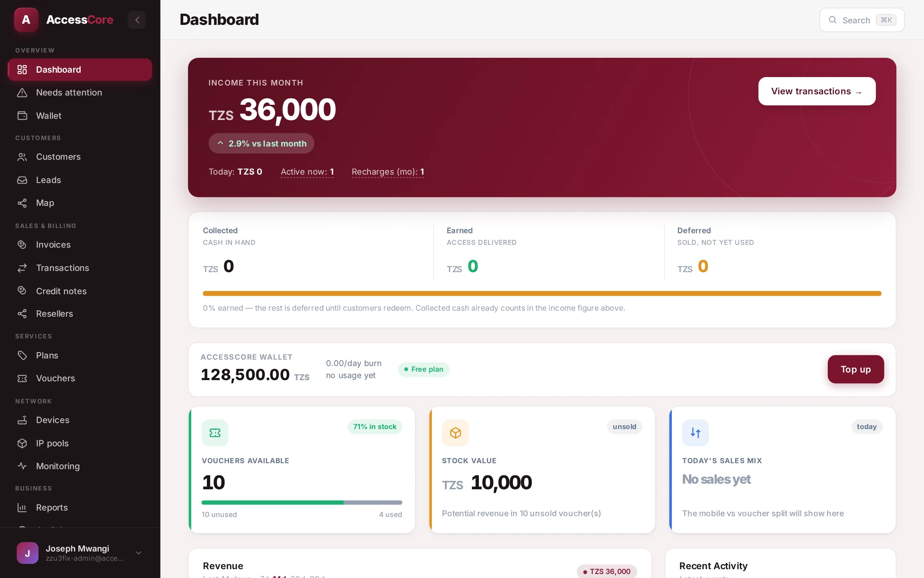Click the 10 unused label
Viewport: 924px width, 578px height.
[x=219, y=515]
